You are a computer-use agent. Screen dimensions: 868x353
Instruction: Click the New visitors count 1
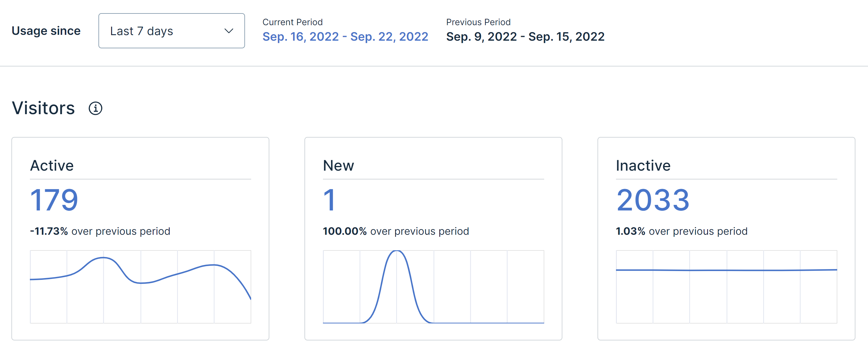(329, 200)
